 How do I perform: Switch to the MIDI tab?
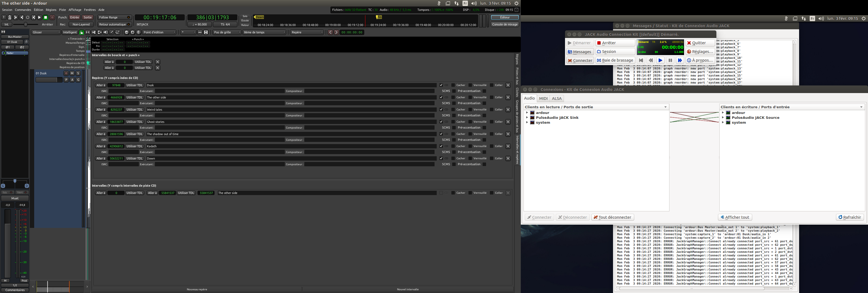click(x=543, y=98)
